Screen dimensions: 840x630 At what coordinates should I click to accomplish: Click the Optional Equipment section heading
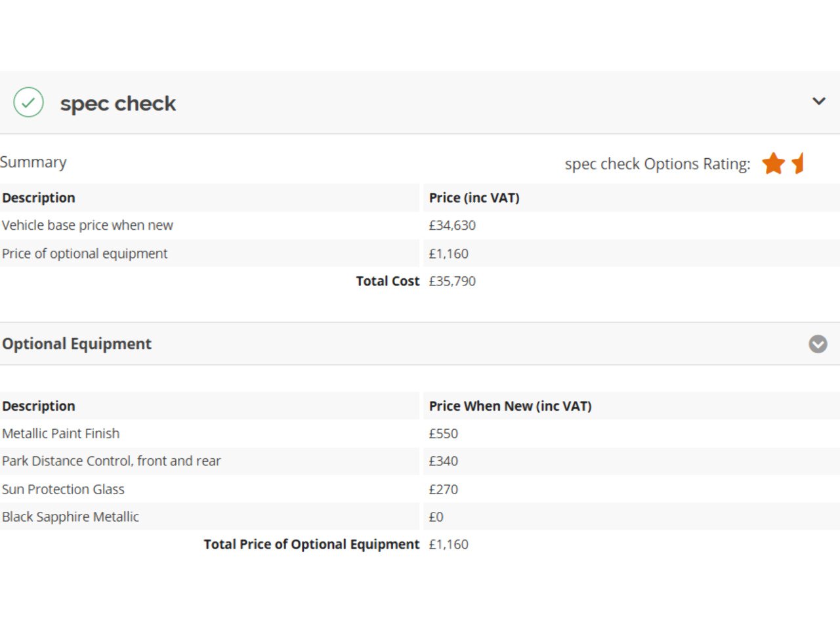pos(77,344)
